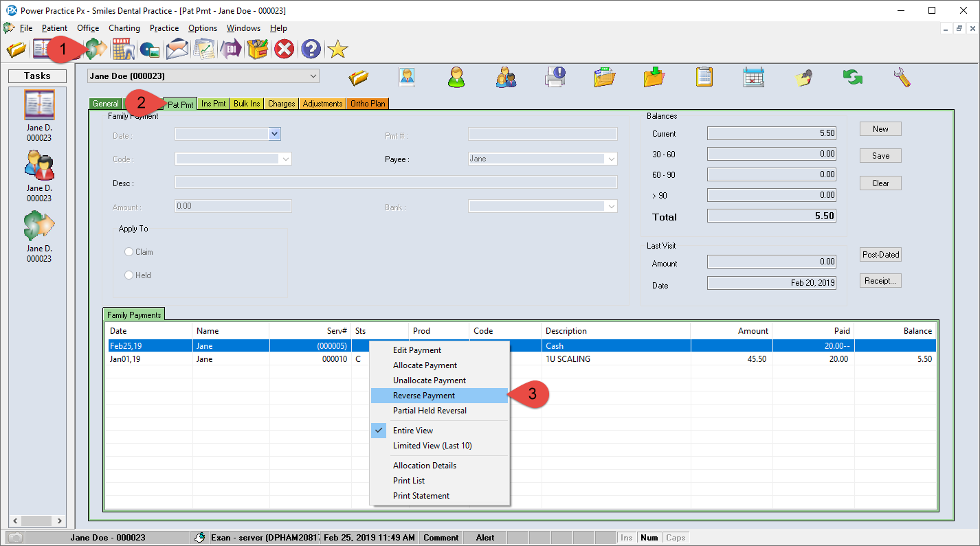Viewport: 980px width, 546px height.
Task: Click the printer with alert icon
Action: 555,77
